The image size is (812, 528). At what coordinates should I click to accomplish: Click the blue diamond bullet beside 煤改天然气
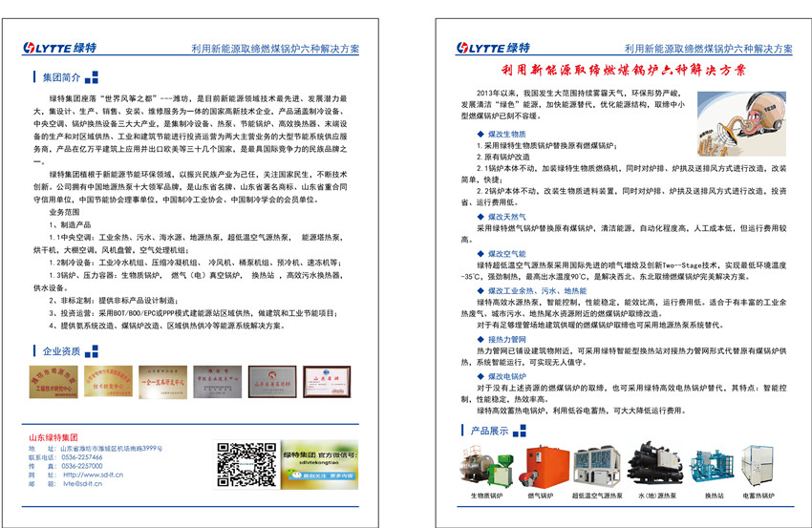(x=480, y=217)
